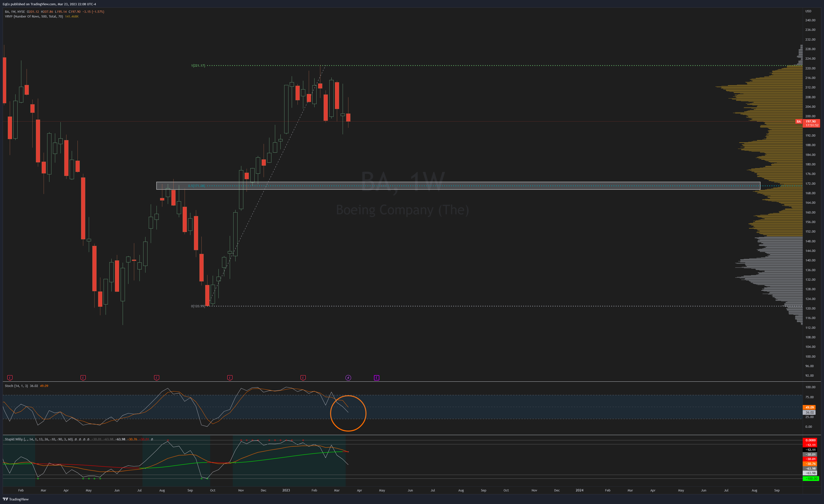Click the 1(221.17) Fibonacci level label
The width and height of the screenshot is (824, 504).
tap(198, 65)
